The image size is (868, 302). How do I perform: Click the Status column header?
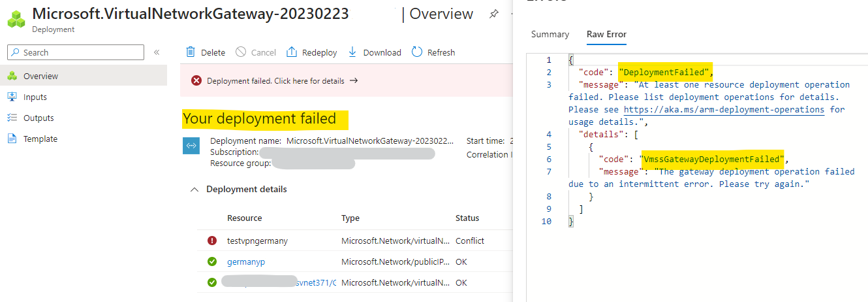pos(467,218)
